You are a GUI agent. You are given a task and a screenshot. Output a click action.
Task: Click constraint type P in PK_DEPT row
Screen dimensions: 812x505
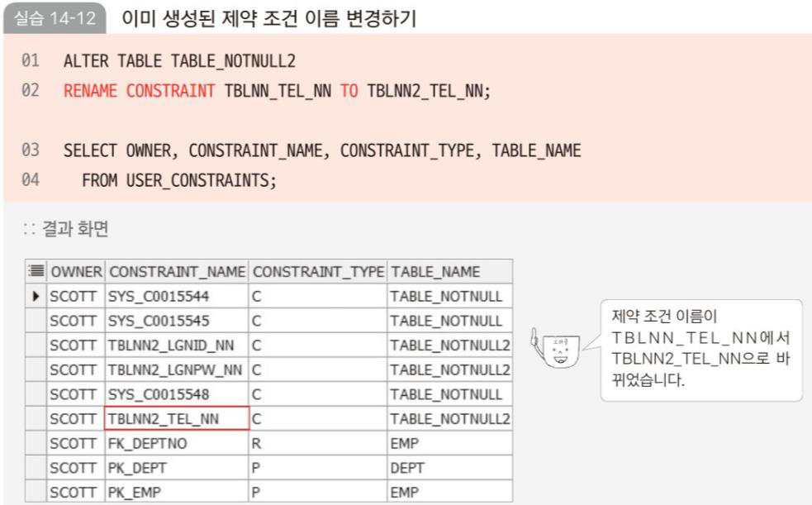318,468
